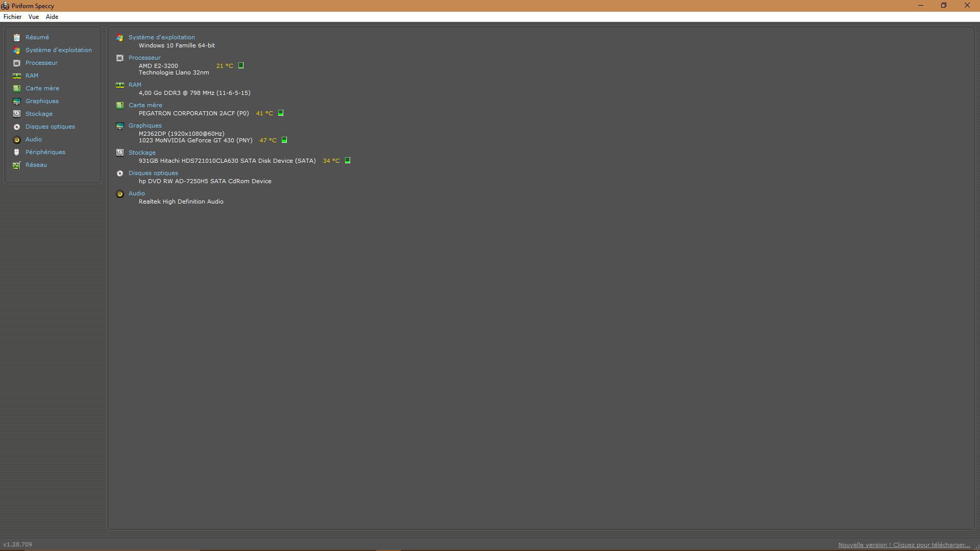
Task: Click the motherboard icon next to summary Carte mère heading
Action: [120, 106]
